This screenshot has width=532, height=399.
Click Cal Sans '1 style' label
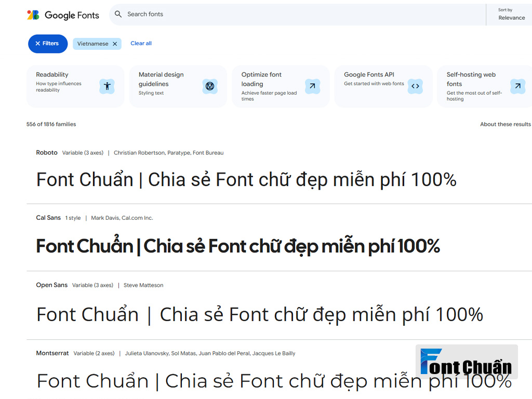coord(73,218)
